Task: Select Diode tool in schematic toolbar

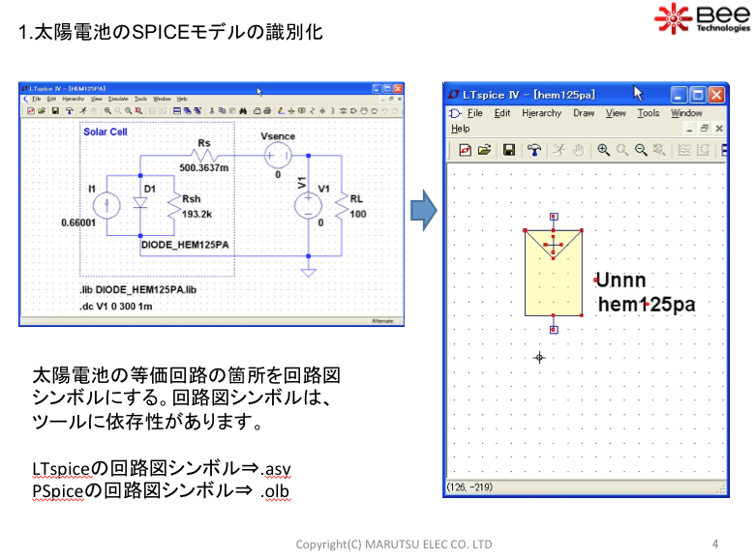Action: pos(344,111)
